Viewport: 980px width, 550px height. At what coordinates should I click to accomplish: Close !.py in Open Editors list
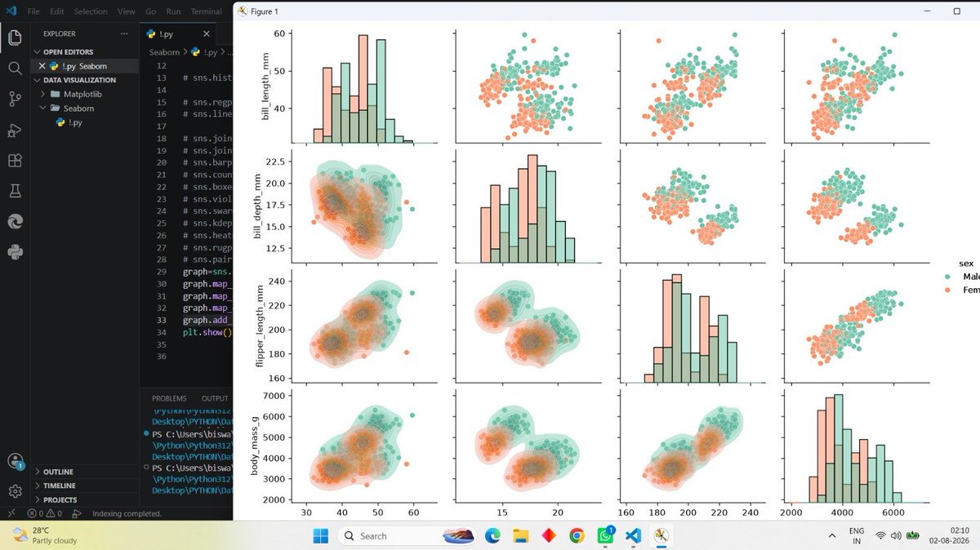click(42, 65)
